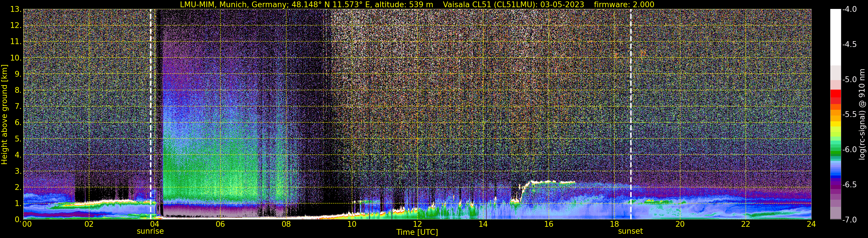Click the '12.' height axis tick label
This screenshot has height=238, width=868.
pos(16,26)
